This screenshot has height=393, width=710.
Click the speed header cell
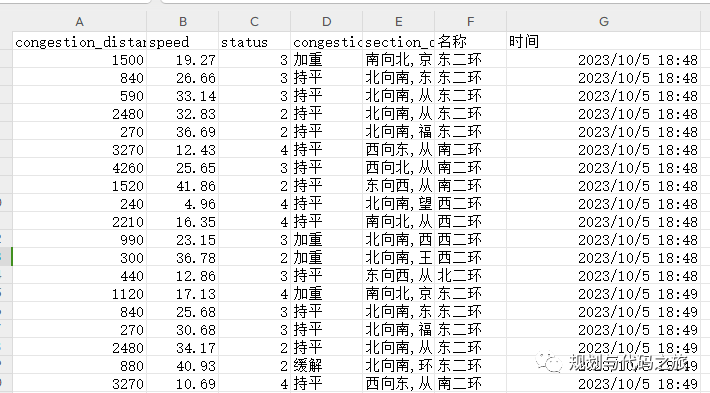coord(182,42)
